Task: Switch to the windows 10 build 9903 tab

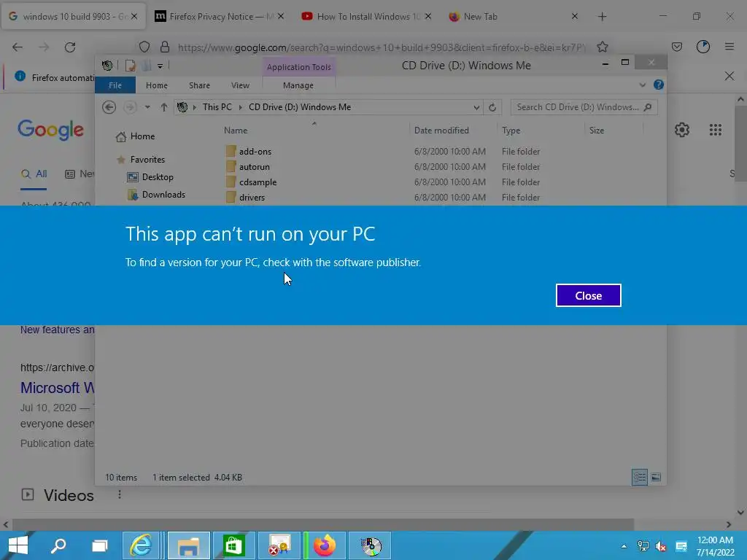Action: point(74,17)
